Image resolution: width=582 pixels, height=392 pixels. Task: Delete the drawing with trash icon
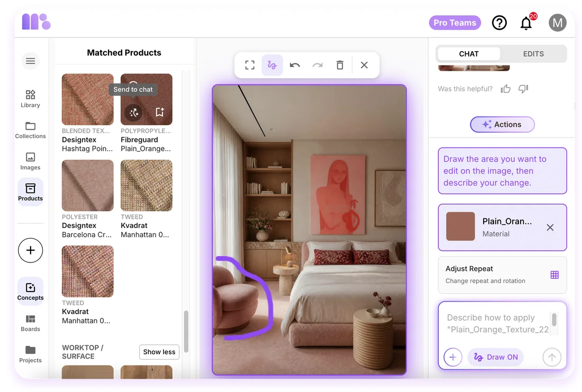point(340,66)
